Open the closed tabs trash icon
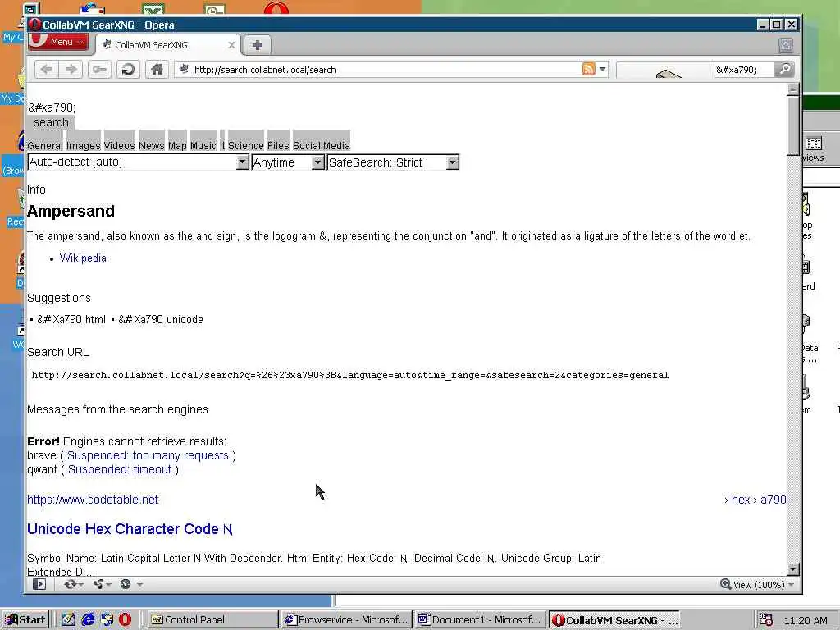Image resolution: width=840 pixels, height=630 pixels. pos(785,46)
